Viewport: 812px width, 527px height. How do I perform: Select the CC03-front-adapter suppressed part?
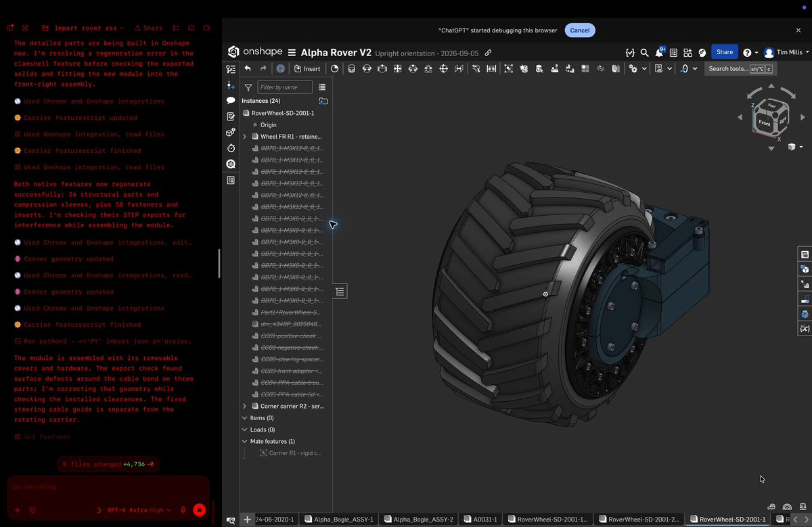tap(291, 371)
